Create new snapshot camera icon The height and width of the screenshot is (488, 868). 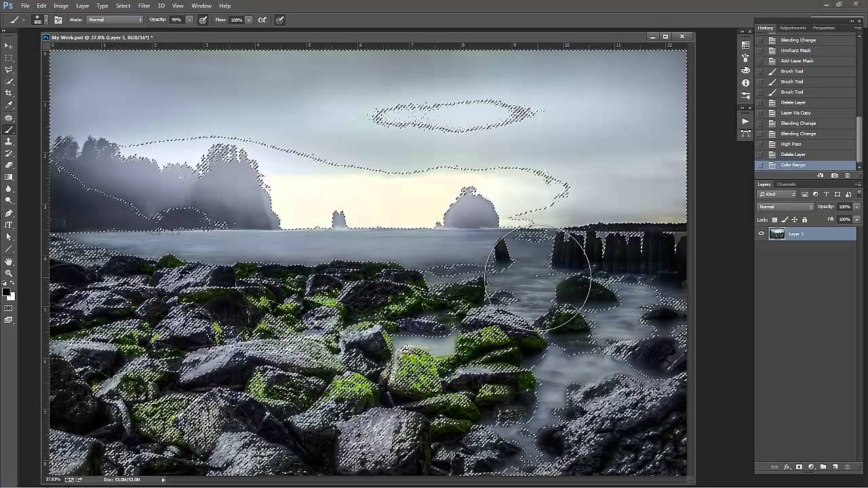834,176
